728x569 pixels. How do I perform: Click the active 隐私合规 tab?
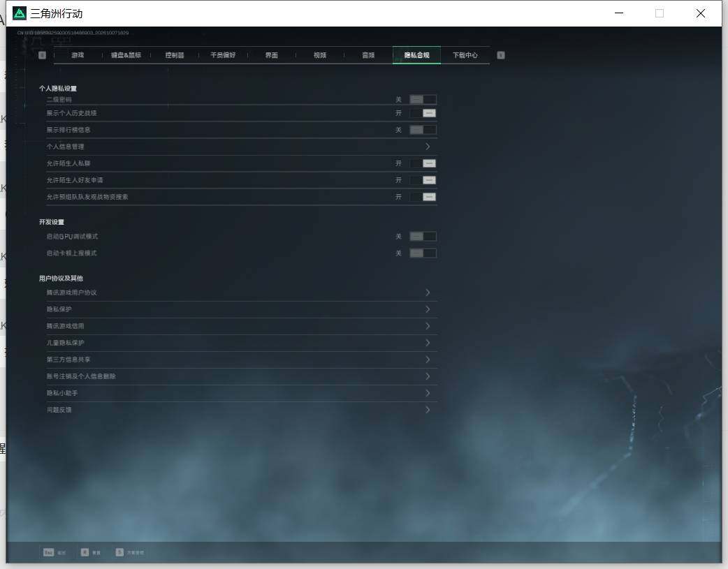pos(416,55)
